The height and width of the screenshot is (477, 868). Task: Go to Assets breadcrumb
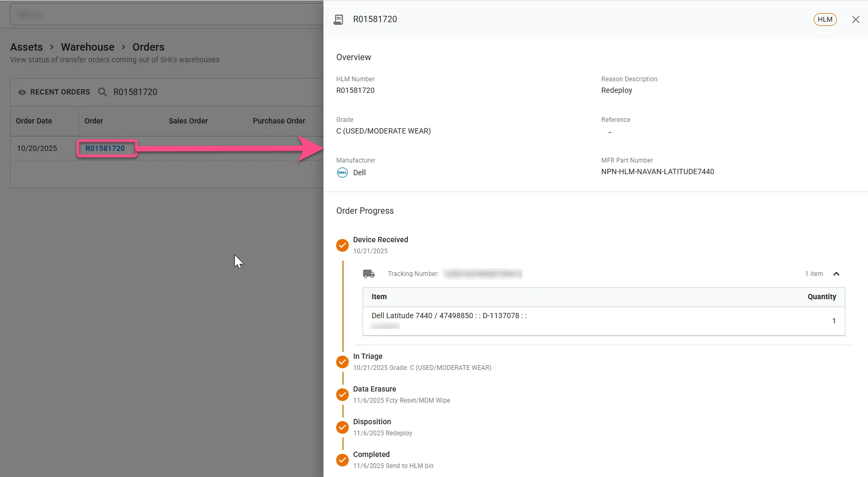26,47
